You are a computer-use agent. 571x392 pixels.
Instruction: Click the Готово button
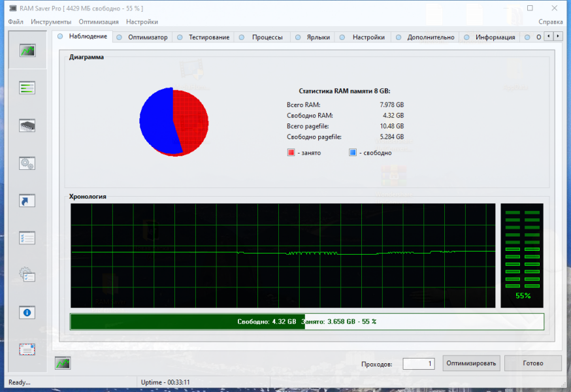(x=532, y=363)
